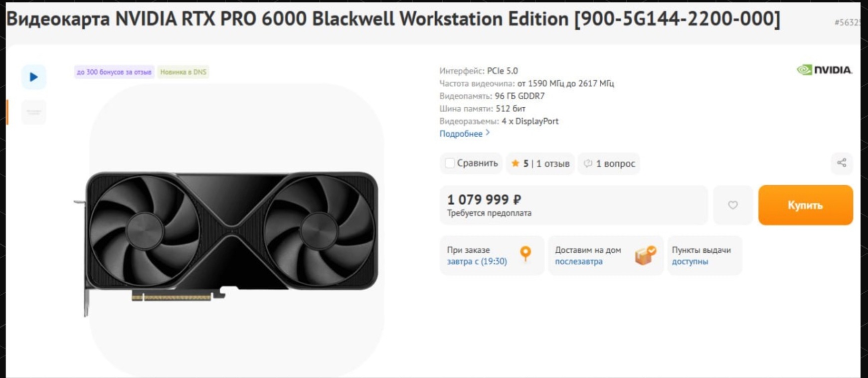This screenshot has width=868, height=378.
Task: Click the delivery box icon
Action: pyautogui.click(x=645, y=255)
